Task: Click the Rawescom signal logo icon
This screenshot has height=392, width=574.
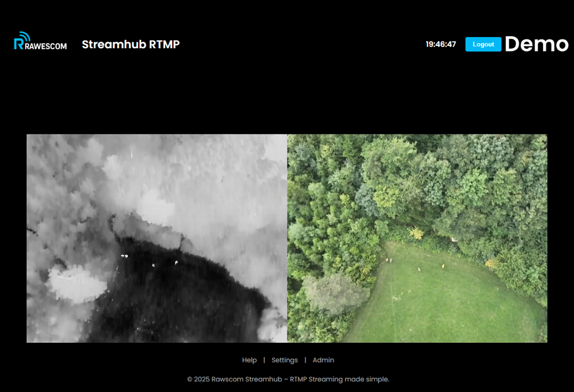Action: pyautogui.click(x=22, y=39)
